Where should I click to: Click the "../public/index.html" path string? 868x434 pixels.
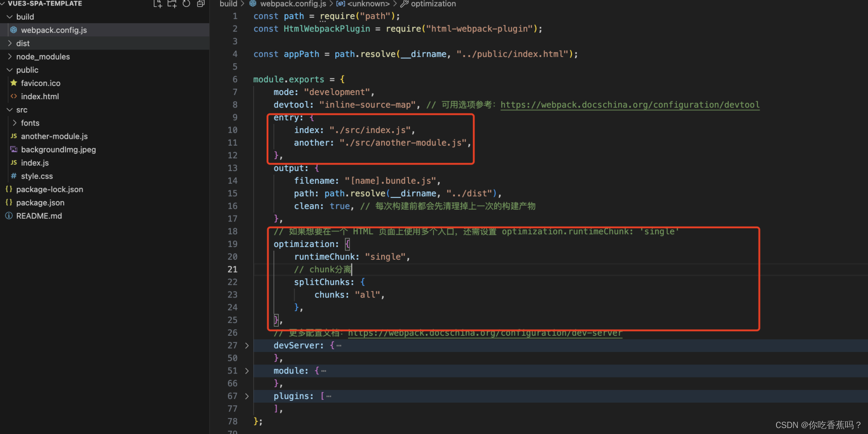coord(512,54)
